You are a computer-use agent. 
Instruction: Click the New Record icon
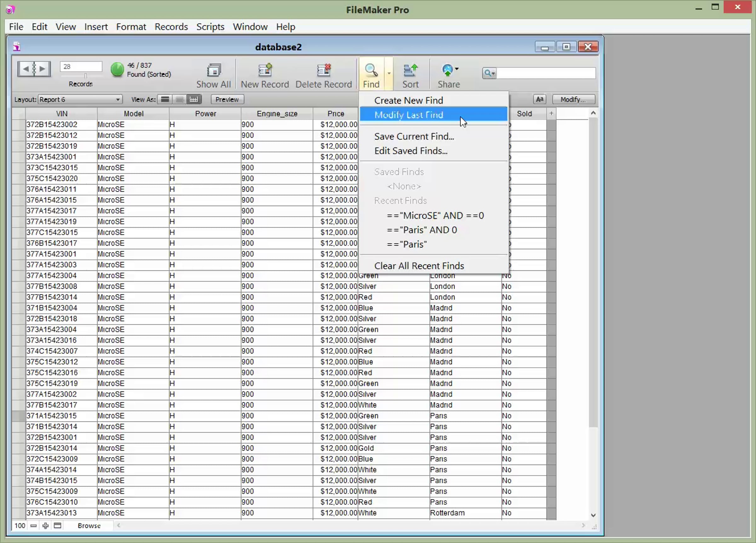click(x=265, y=70)
